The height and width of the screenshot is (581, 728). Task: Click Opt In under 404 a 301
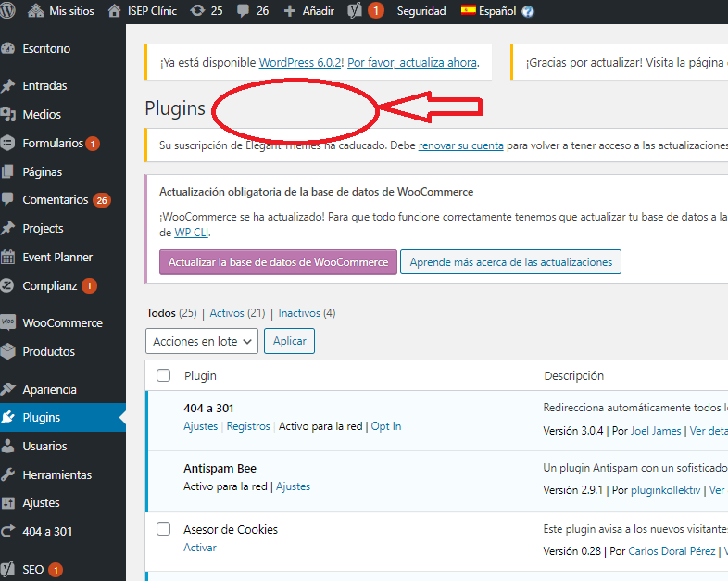click(x=386, y=426)
